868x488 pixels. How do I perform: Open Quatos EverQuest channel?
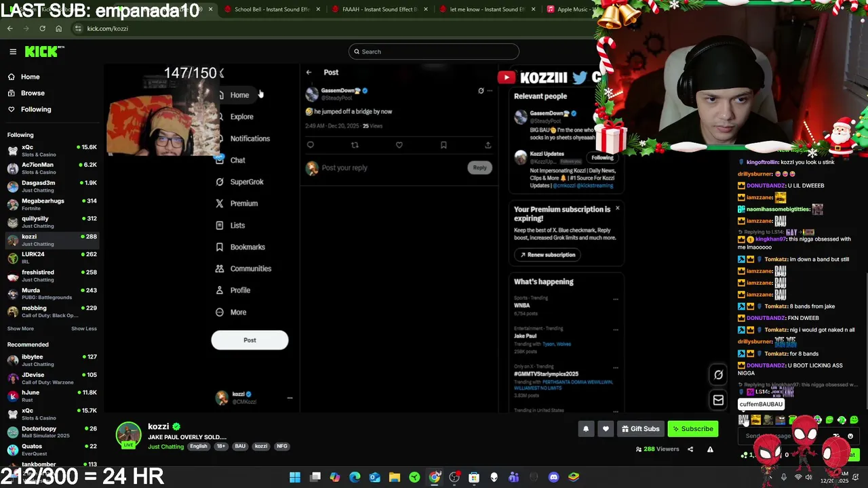[x=52, y=449]
